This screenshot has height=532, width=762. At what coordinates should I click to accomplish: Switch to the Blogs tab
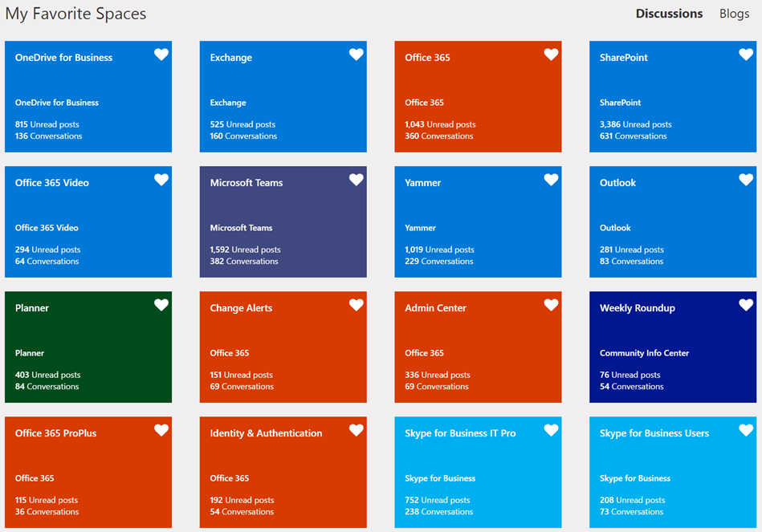click(735, 14)
